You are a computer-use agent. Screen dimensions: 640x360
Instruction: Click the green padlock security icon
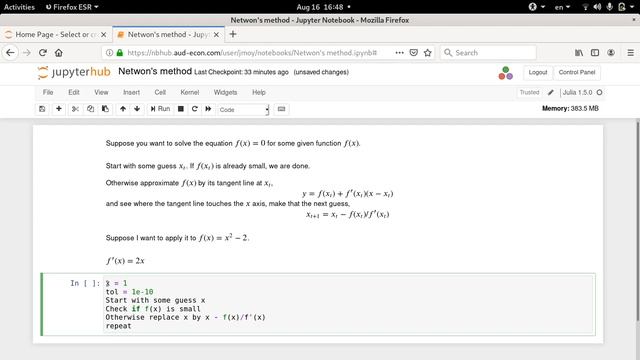[120, 53]
